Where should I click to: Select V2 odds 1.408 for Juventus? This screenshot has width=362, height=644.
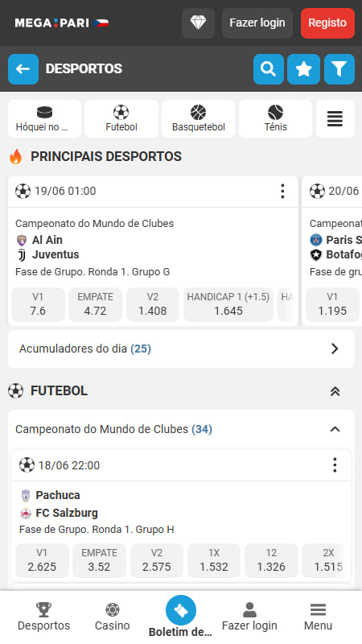tap(153, 304)
